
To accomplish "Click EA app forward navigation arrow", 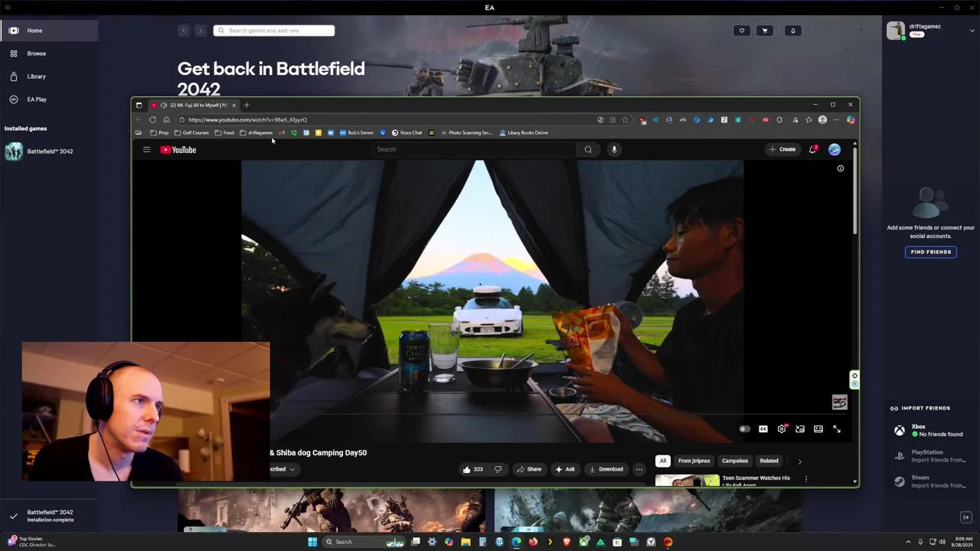I will point(201,31).
